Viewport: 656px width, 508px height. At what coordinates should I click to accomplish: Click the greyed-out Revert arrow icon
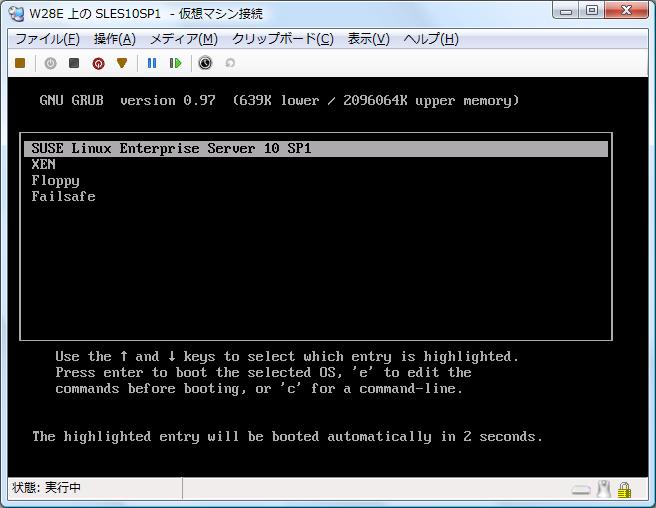230,63
